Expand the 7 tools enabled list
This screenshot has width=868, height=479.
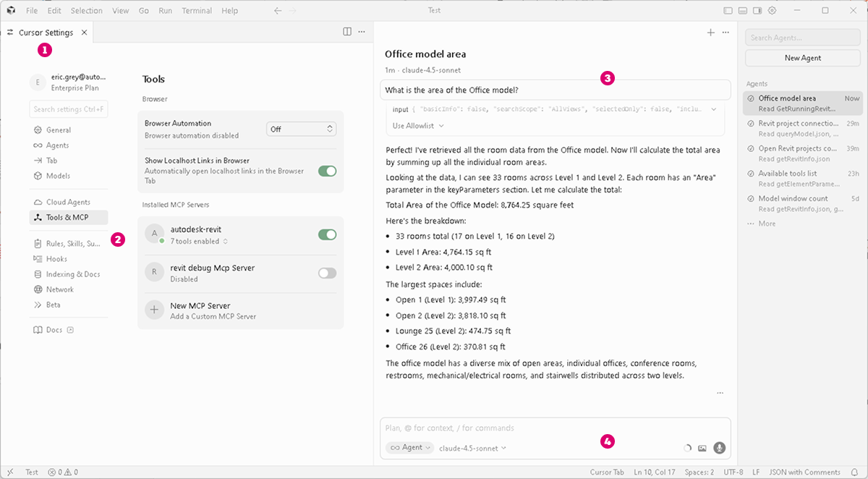point(199,242)
